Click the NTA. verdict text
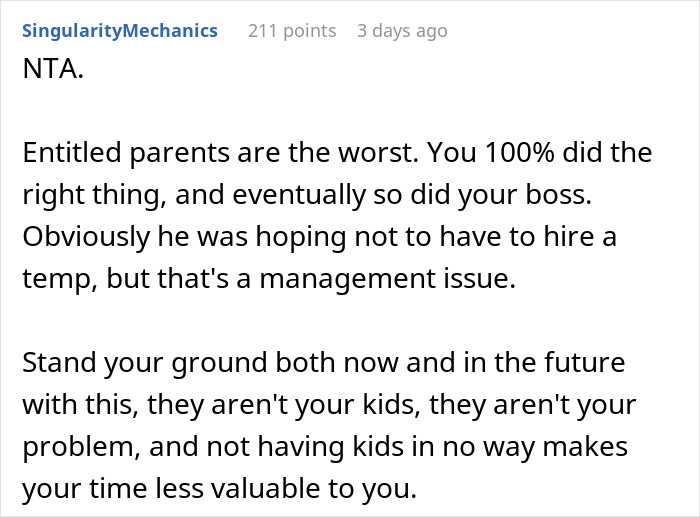This screenshot has width=700, height=517. [53, 69]
